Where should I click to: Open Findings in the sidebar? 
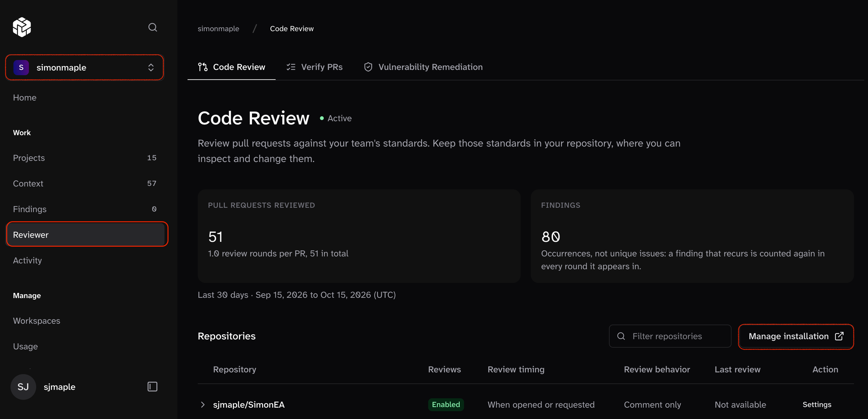coord(85,209)
